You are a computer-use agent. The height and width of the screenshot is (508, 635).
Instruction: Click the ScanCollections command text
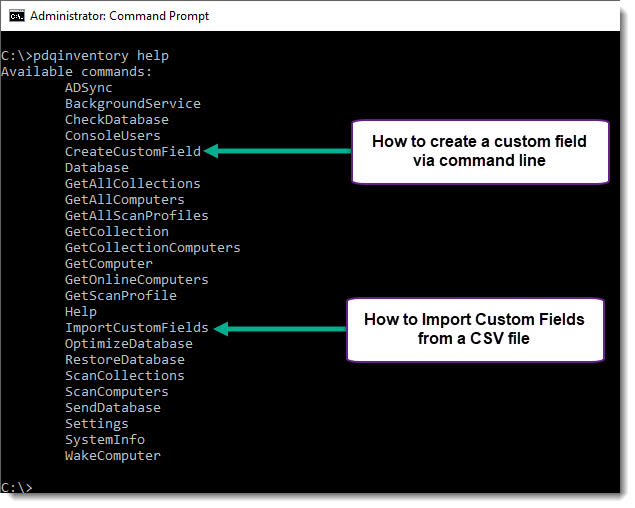click(x=125, y=376)
